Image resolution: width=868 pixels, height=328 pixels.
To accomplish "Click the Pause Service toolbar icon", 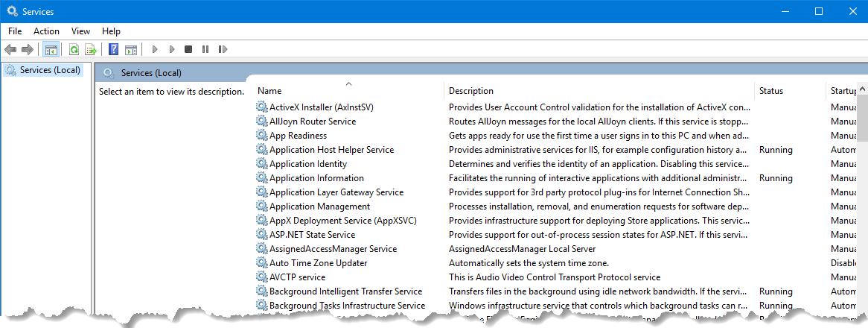I will 205,50.
